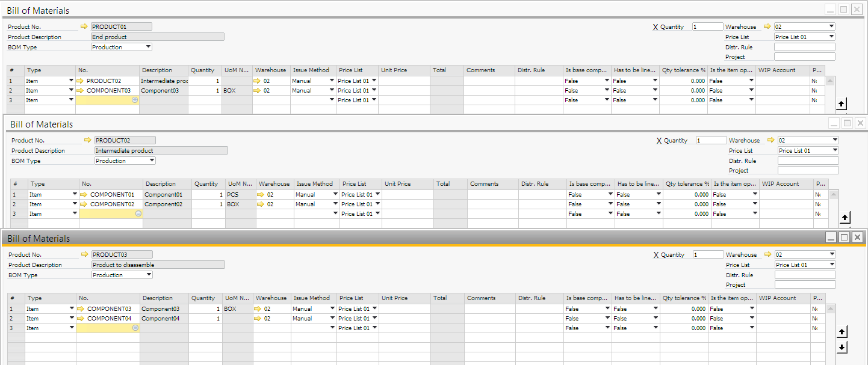The height and width of the screenshot is (365, 868).
Task: Click choose-from-list icon in PRODUCT03 empty row
Action: [135, 328]
